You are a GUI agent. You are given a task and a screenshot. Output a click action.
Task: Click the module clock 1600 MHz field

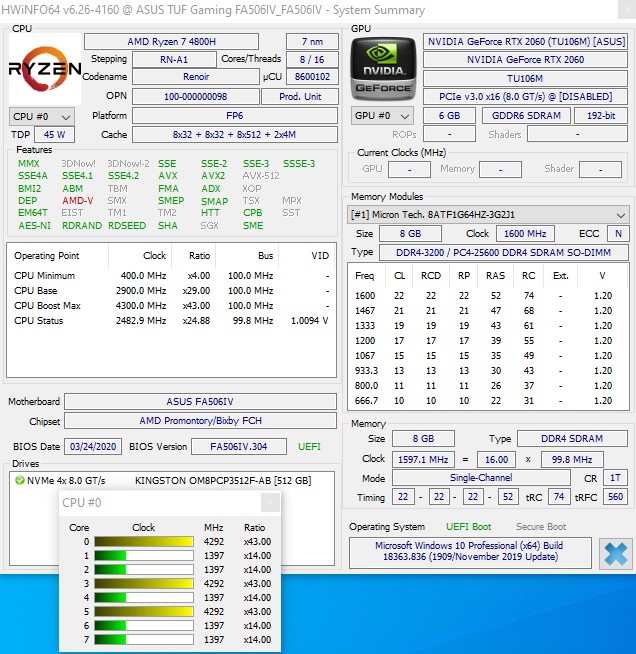[525, 234]
